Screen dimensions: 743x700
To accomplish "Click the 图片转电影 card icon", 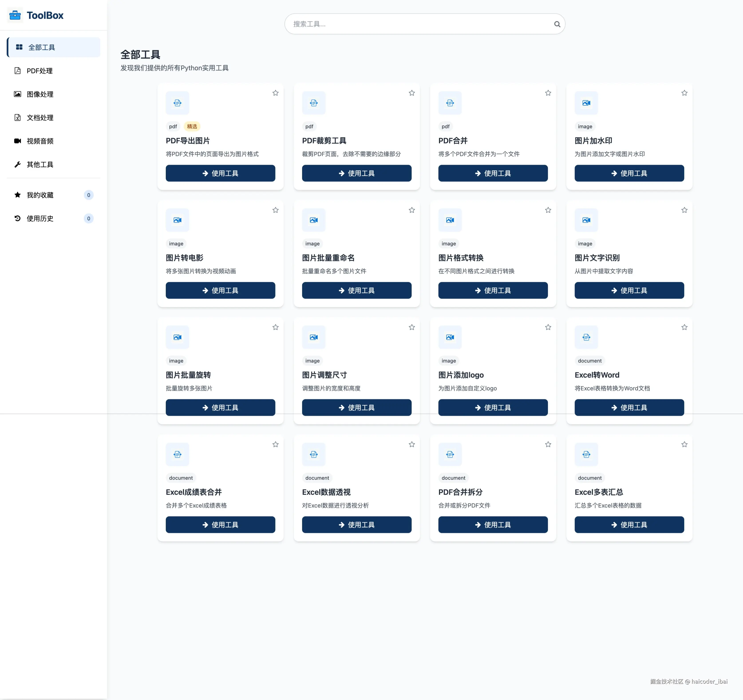I will click(x=177, y=220).
